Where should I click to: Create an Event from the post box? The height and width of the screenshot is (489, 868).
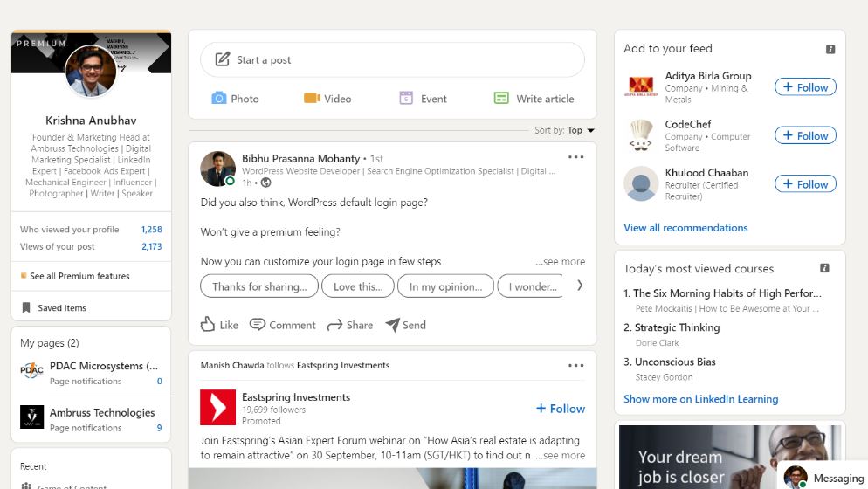pyautogui.click(x=423, y=99)
